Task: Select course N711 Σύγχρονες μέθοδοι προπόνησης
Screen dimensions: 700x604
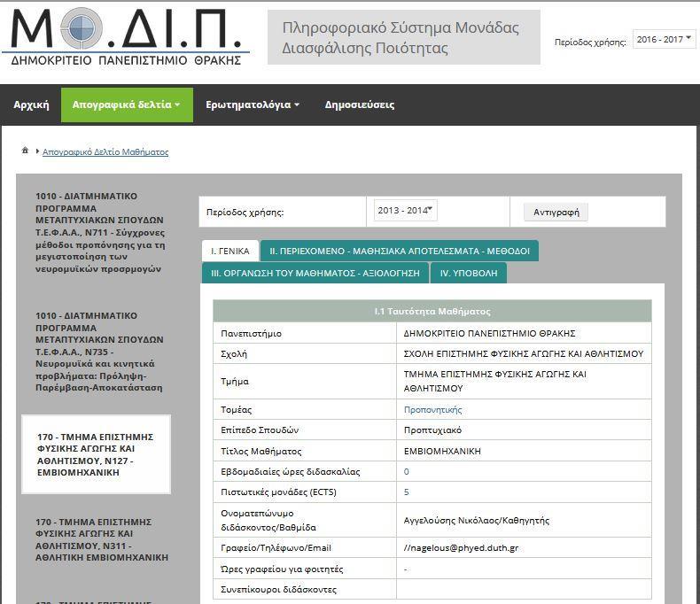Action: [x=100, y=232]
